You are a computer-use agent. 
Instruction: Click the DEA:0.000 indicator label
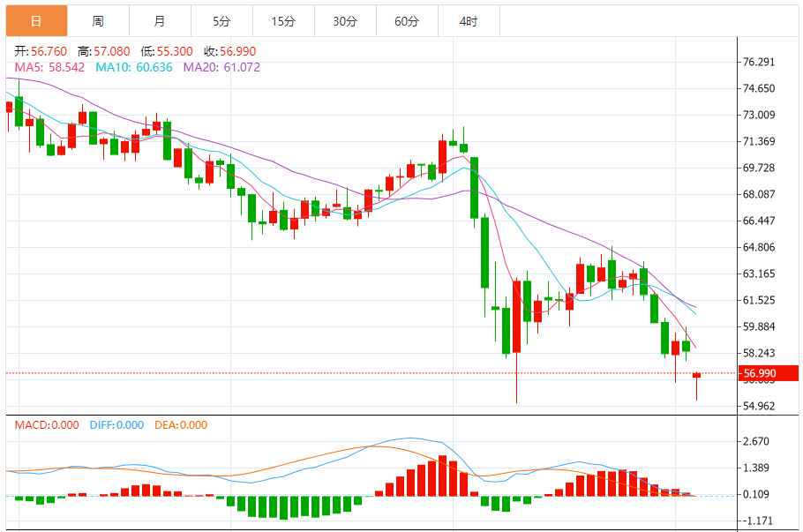coord(181,425)
